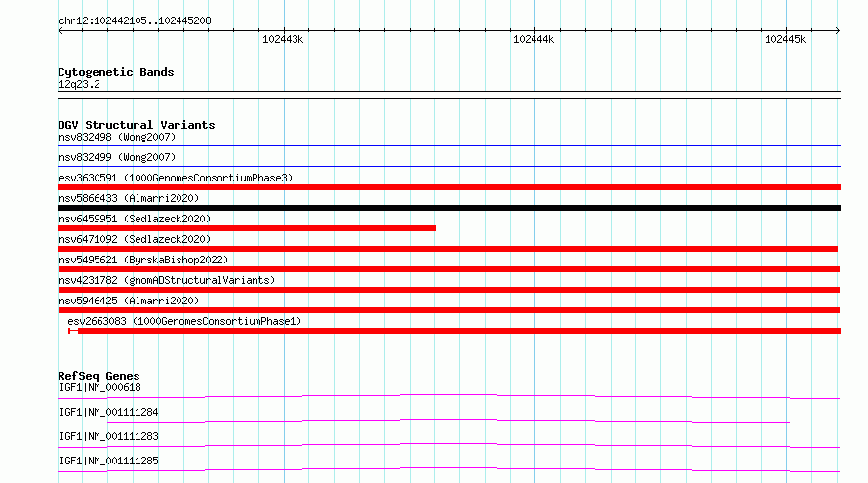Click esv2663083 (1000GenomesConsortiumPhase1) label
This screenshot has width=868, height=483.
point(184,321)
